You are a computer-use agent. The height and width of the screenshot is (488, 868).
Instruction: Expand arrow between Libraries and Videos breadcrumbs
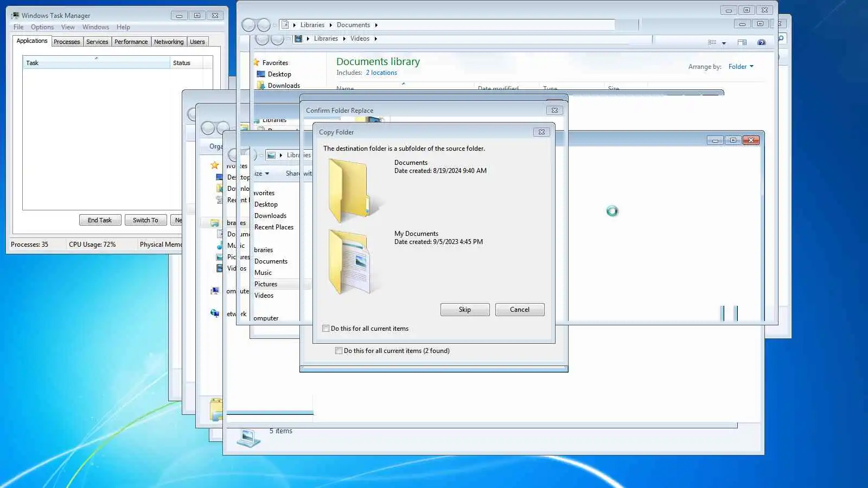point(344,38)
